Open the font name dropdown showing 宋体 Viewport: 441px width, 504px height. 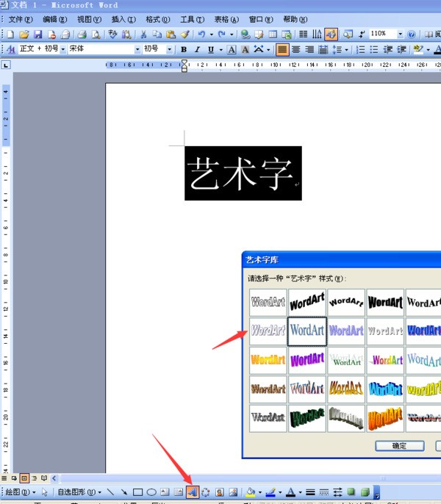pos(137,49)
